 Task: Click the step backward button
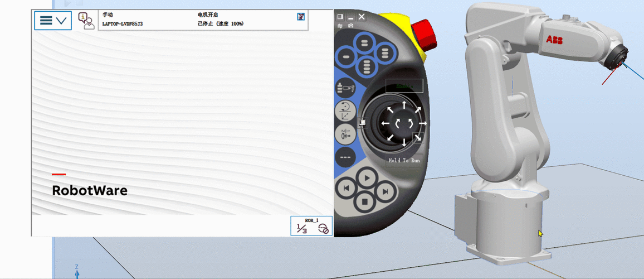(346, 189)
